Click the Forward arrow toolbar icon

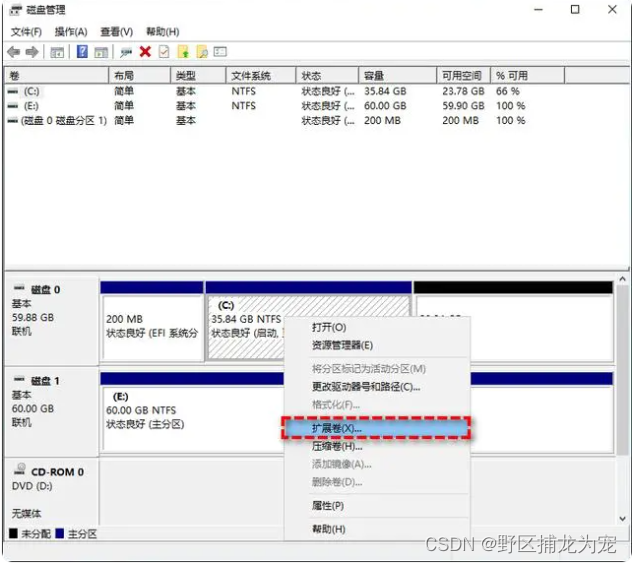(x=32, y=52)
